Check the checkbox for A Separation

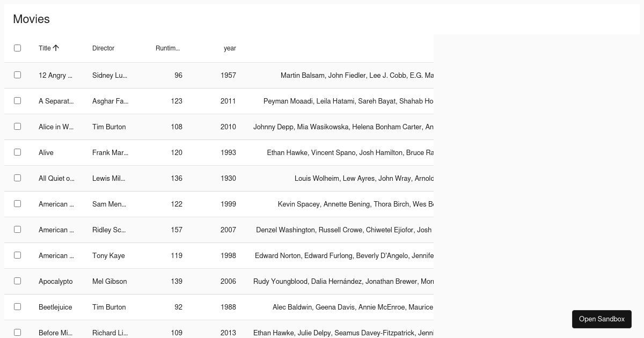[x=17, y=100]
